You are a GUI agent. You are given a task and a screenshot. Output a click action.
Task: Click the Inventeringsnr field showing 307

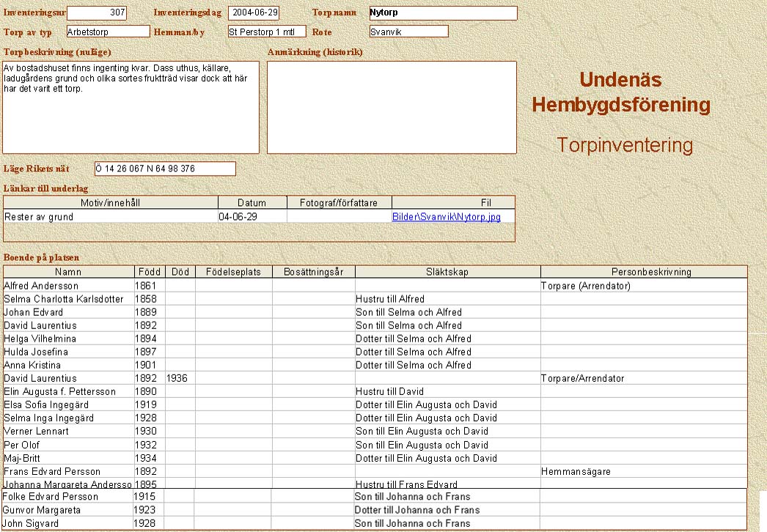click(x=97, y=13)
